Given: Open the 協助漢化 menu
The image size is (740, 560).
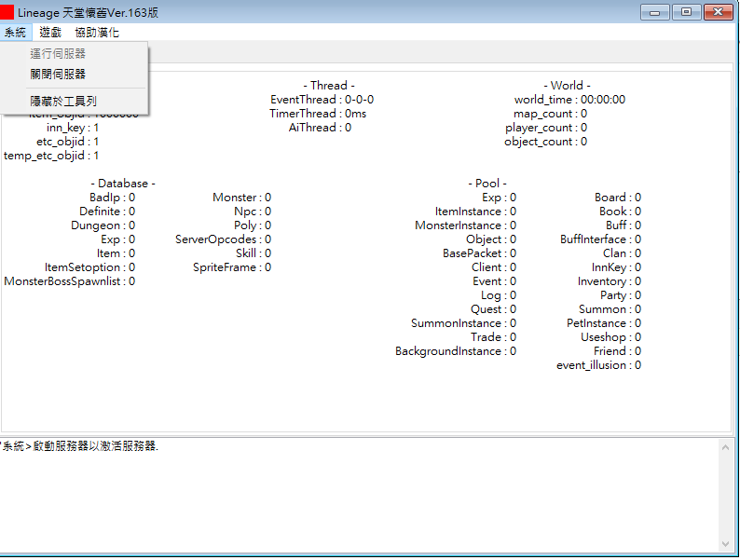Looking at the screenshot, I should click(97, 32).
